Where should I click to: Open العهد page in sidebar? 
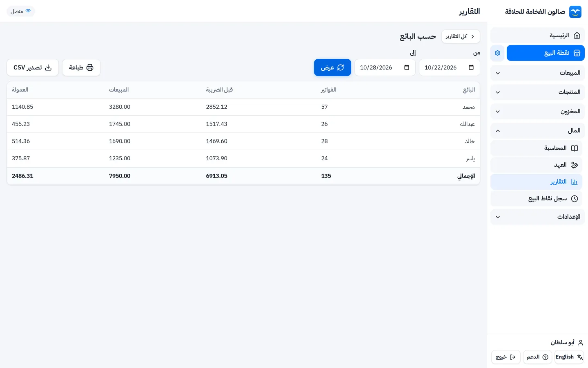[536, 165]
